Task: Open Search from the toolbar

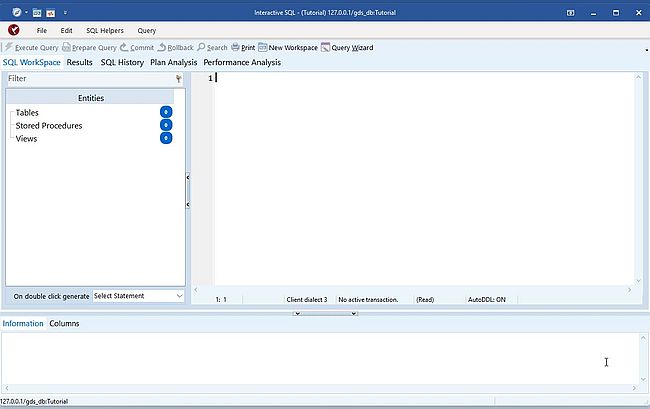Action: [x=212, y=48]
